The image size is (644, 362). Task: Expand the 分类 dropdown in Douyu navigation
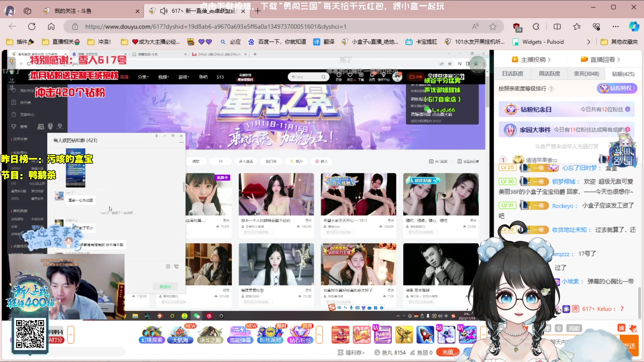click(x=142, y=77)
